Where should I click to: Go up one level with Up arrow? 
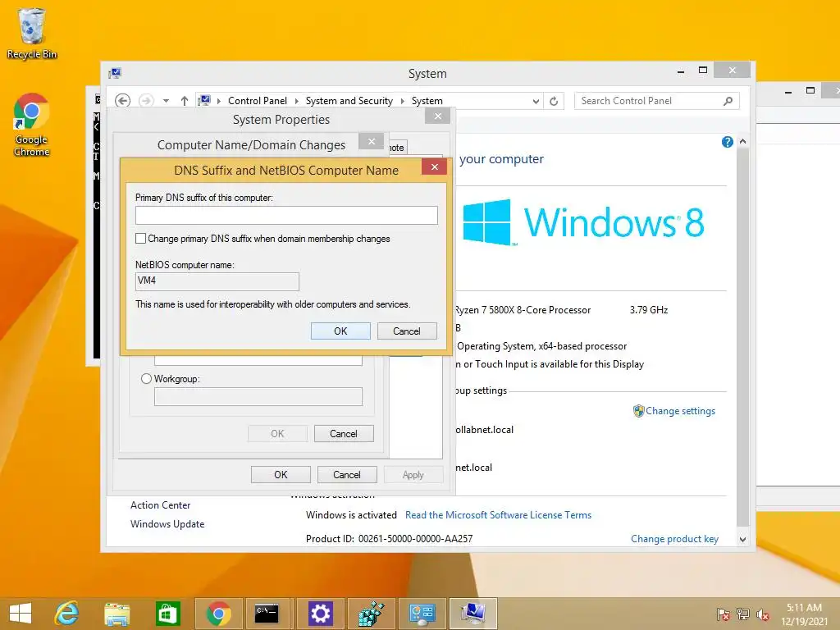[185, 101]
